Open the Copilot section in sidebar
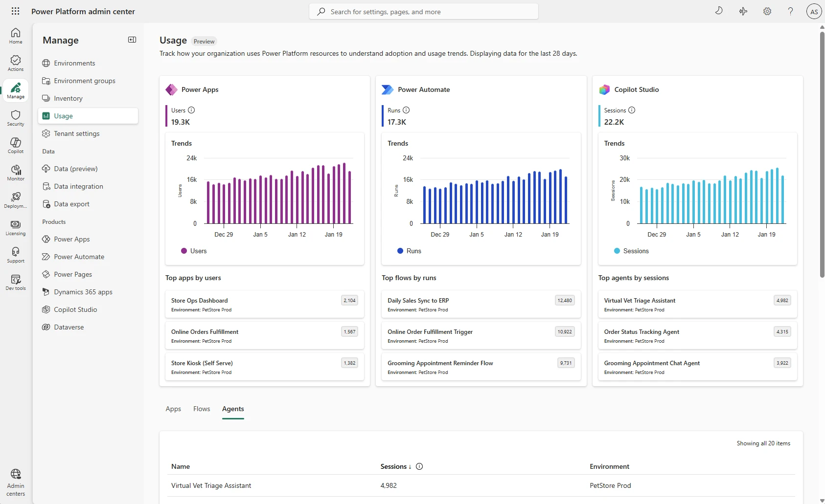Image resolution: width=825 pixels, height=504 pixels. (15, 145)
